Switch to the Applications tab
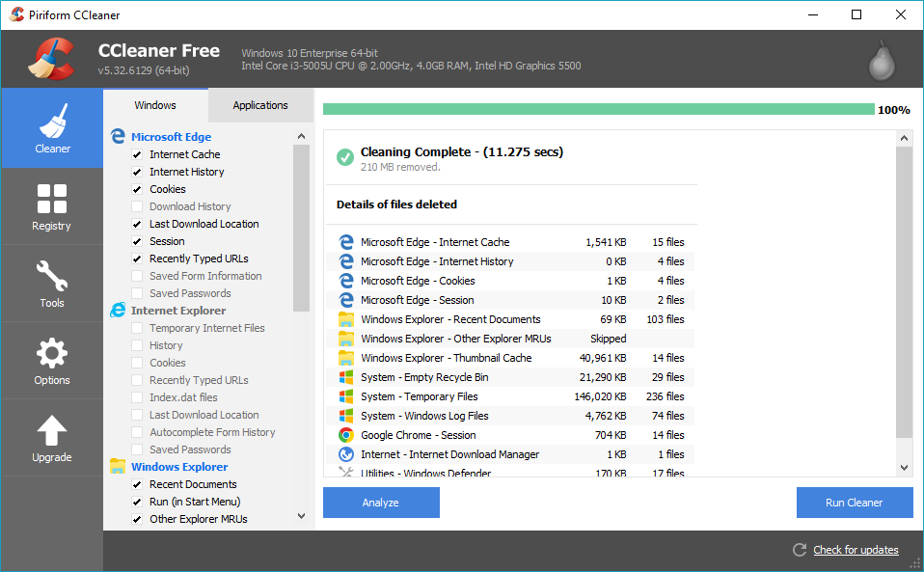 click(260, 105)
